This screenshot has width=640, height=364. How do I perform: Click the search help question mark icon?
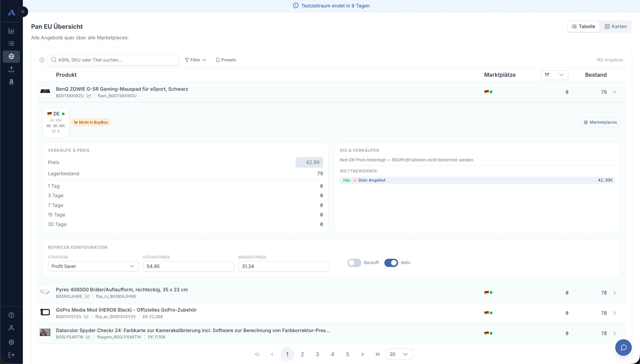(42, 60)
